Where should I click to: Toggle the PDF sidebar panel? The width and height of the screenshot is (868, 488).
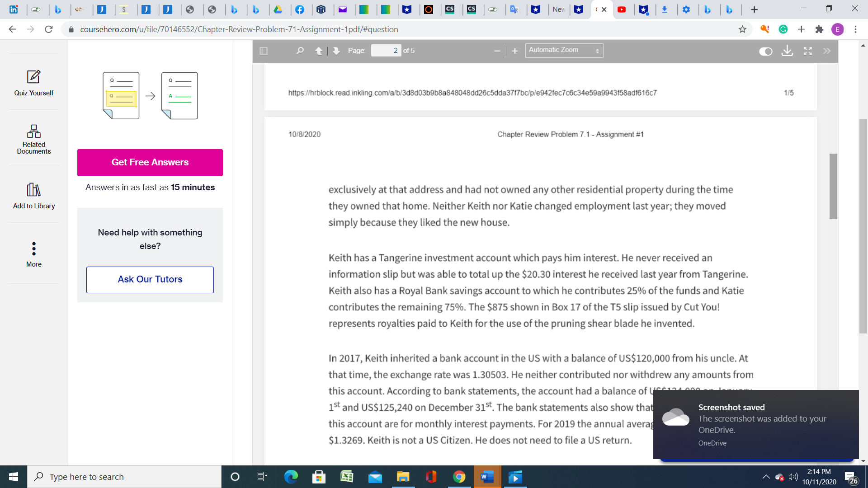coord(263,51)
